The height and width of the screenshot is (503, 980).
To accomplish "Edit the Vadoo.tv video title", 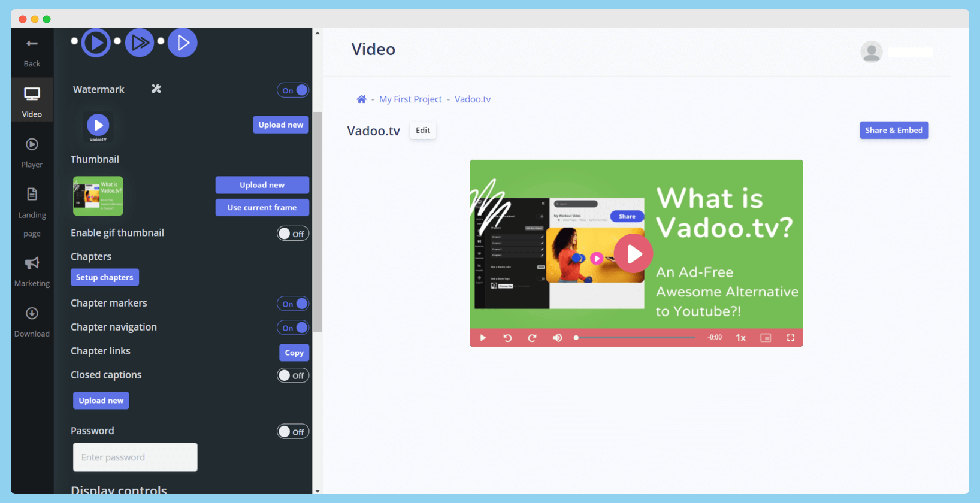I will (x=423, y=130).
